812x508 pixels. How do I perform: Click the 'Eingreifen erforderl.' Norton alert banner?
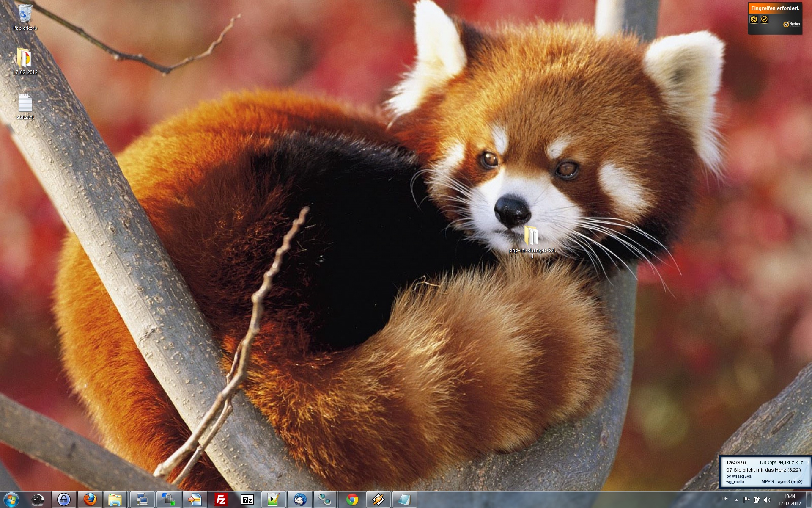[775, 8]
